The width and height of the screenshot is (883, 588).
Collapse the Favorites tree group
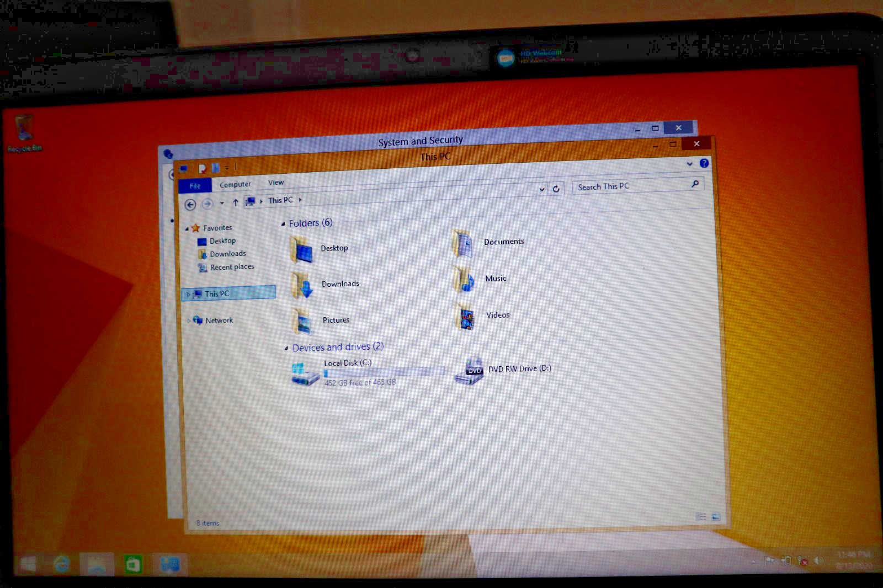pyautogui.click(x=187, y=228)
